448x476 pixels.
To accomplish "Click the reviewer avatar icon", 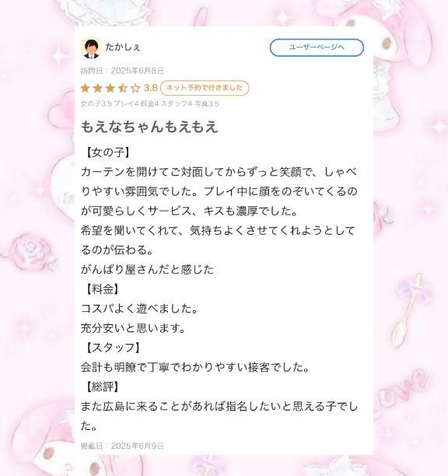I will tap(92, 48).
